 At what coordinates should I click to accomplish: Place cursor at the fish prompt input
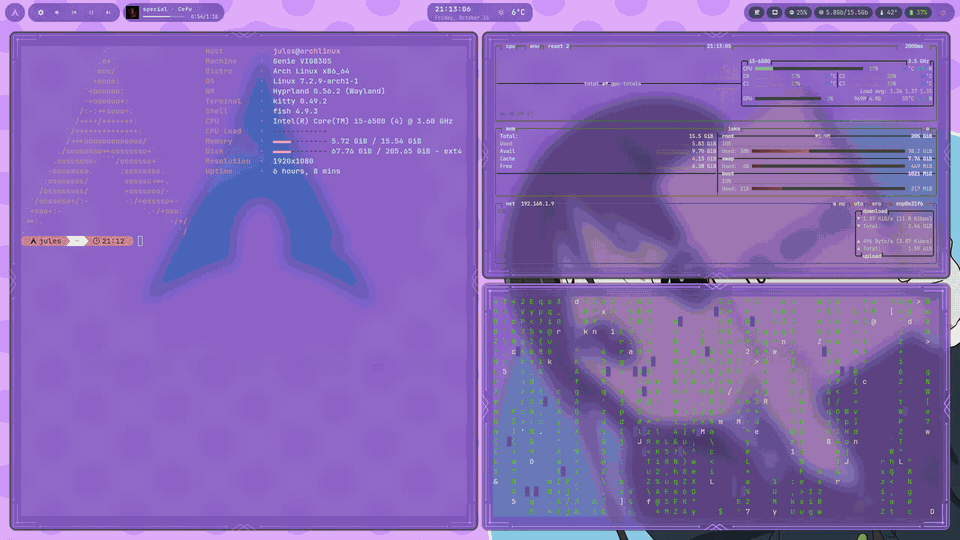click(140, 241)
